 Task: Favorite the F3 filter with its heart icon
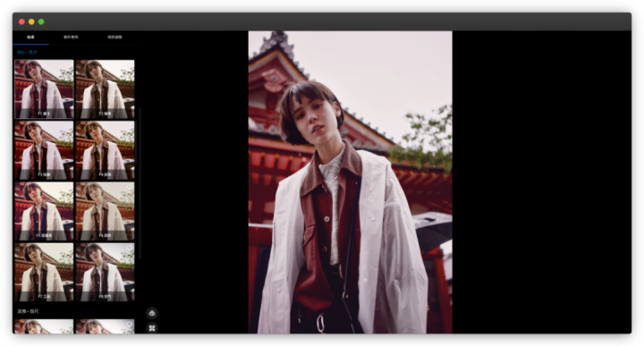[x=68, y=126]
